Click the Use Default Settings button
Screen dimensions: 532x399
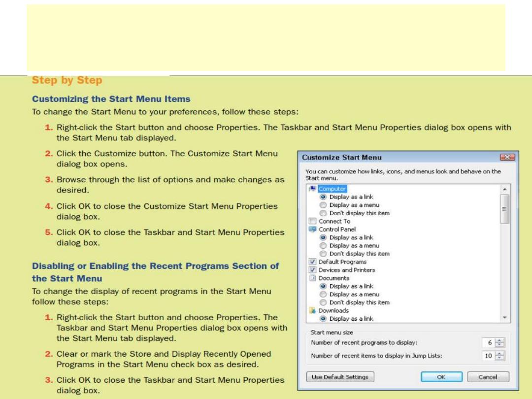[x=340, y=377]
